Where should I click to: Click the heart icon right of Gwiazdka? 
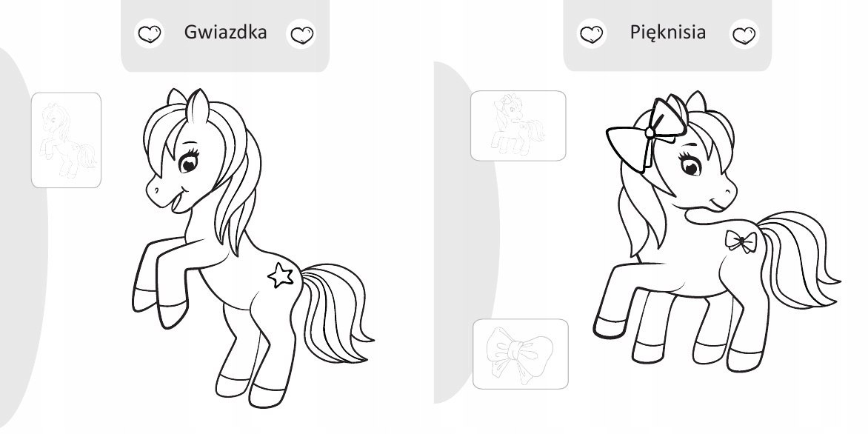(x=301, y=34)
